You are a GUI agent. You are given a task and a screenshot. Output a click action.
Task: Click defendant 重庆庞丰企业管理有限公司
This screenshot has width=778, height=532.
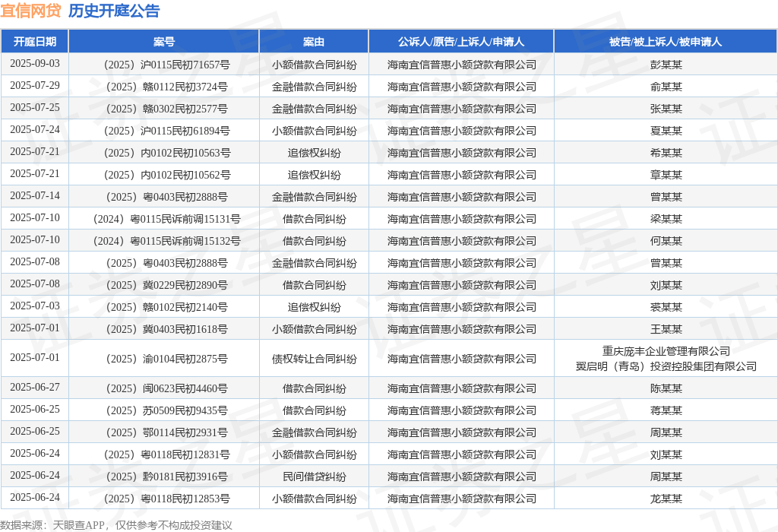click(x=666, y=351)
